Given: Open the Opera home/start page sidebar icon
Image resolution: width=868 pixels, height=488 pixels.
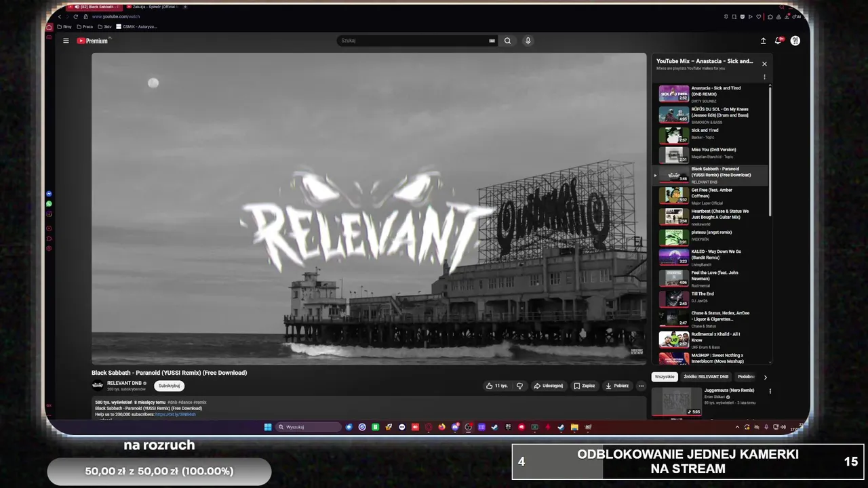Looking at the screenshot, I should click(49, 27).
